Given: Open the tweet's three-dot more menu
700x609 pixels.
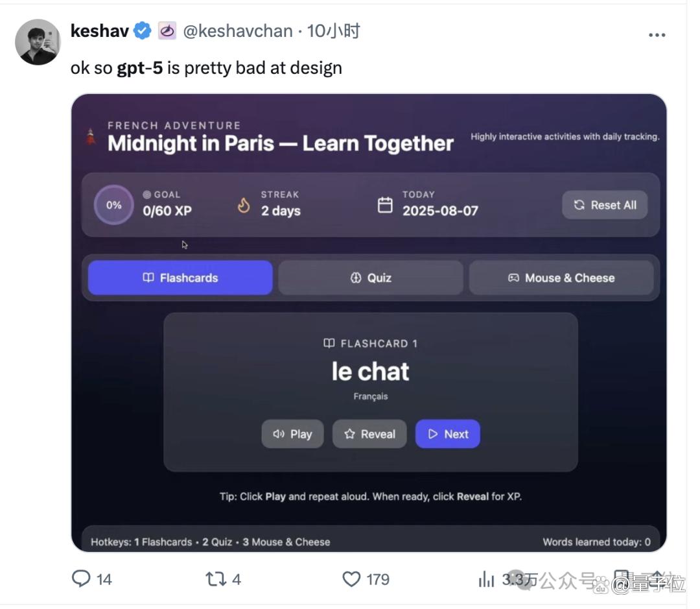Looking at the screenshot, I should pyautogui.click(x=657, y=35).
